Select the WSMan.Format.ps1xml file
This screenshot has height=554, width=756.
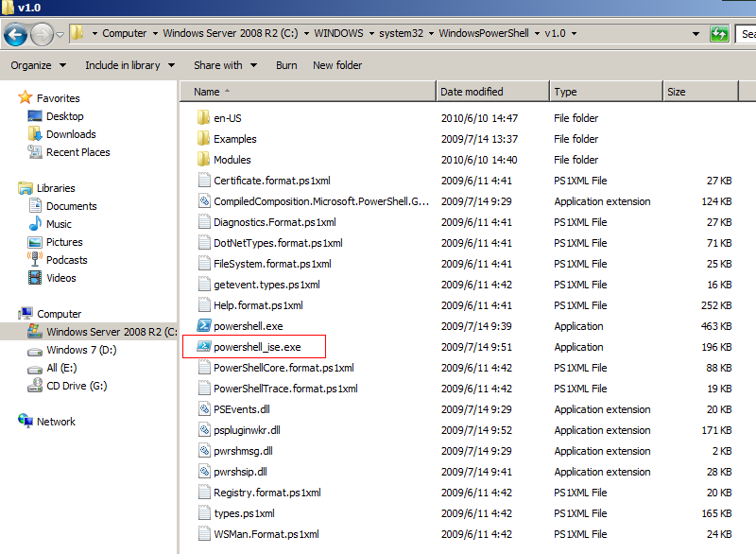coord(266,534)
